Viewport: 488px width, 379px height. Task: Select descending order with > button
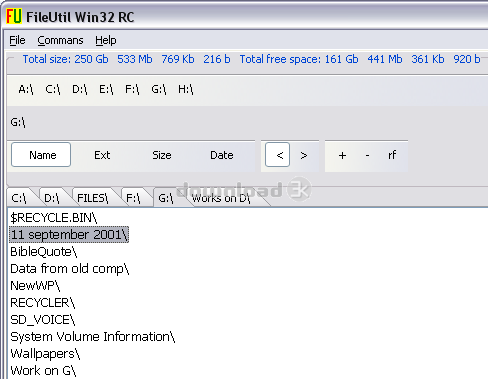tap(303, 155)
